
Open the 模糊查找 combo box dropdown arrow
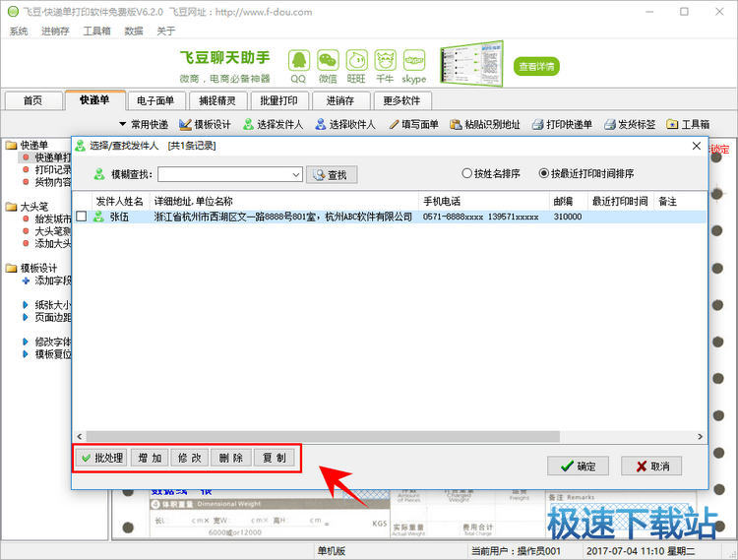[x=296, y=174]
